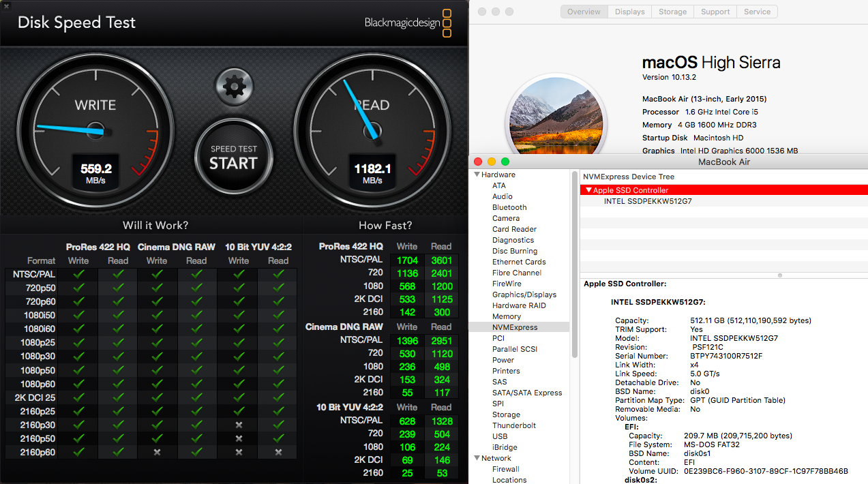The height and width of the screenshot is (484, 868).
Task: Click the 2K DCI 25 format label
Action: (x=35, y=397)
